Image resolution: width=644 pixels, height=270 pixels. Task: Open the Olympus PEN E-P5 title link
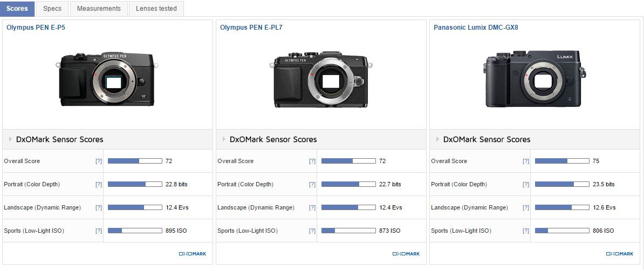(x=36, y=27)
